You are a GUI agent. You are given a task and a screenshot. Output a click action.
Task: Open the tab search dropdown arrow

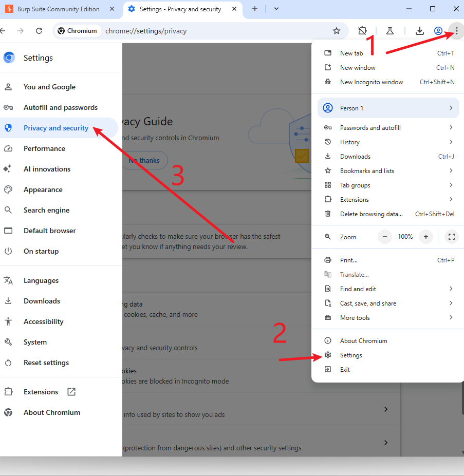pyautogui.click(x=276, y=9)
